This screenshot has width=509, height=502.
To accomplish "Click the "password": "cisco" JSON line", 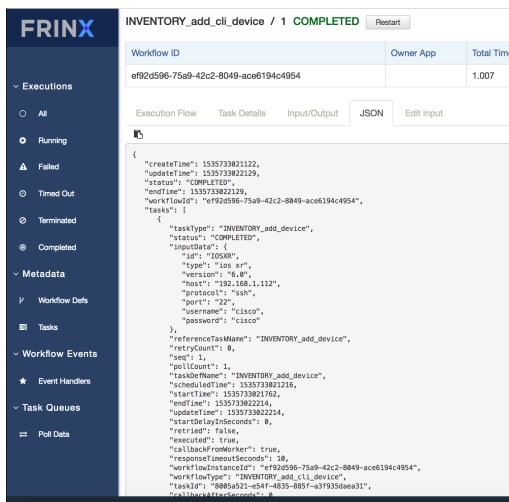I will 220,321.
